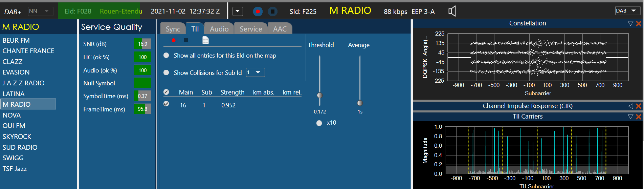This screenshot has height=189, width=644.
Task: Open the NN dropdown next to DAB+
Action: (x=41, y=11)
